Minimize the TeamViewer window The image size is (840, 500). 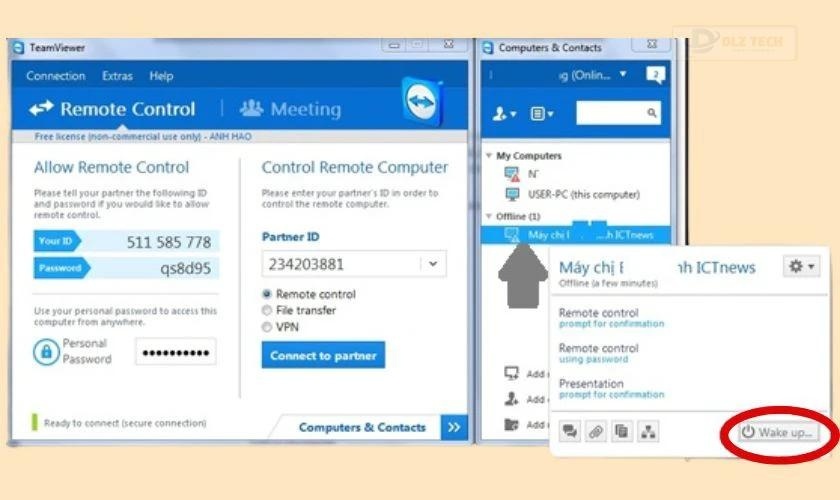(x=394, y=45)
